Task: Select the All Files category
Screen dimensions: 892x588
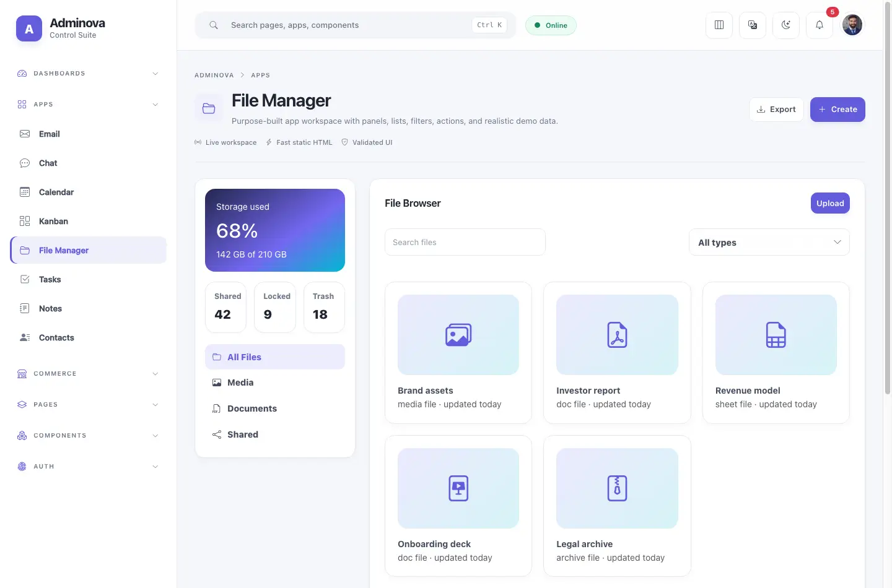Action: pos(275,357)
